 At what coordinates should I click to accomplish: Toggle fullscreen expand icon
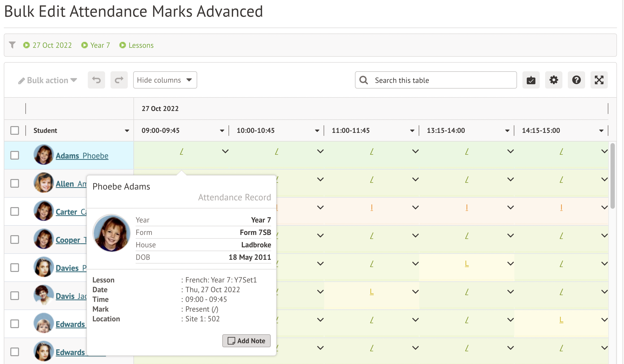[599, 80]
